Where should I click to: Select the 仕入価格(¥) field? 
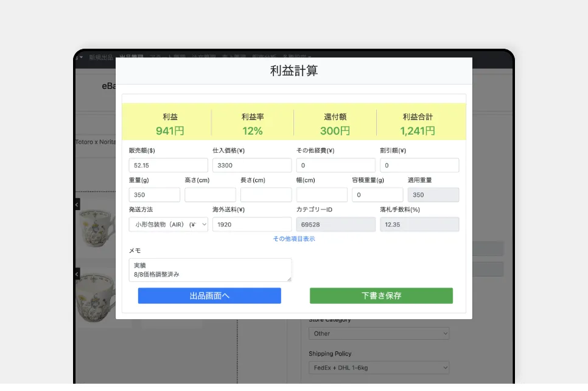pyautogui.click(x=251, y=166)
